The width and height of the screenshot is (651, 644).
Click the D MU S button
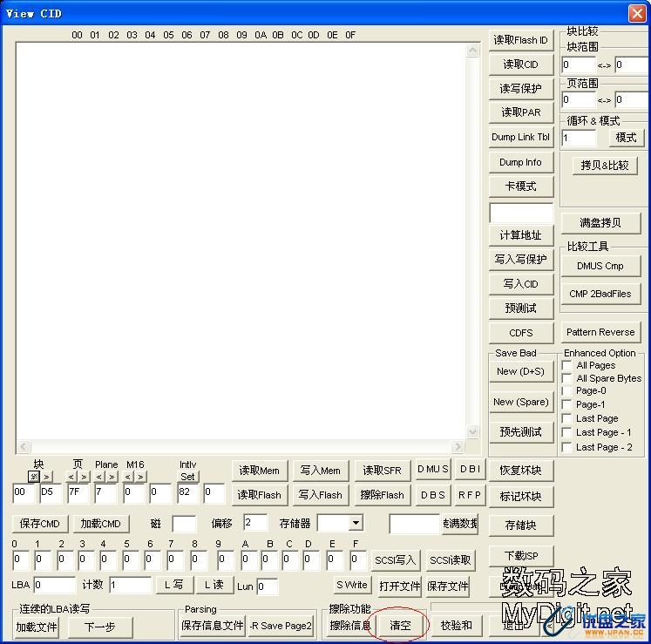pyautogui.click(x=433, y=470)
